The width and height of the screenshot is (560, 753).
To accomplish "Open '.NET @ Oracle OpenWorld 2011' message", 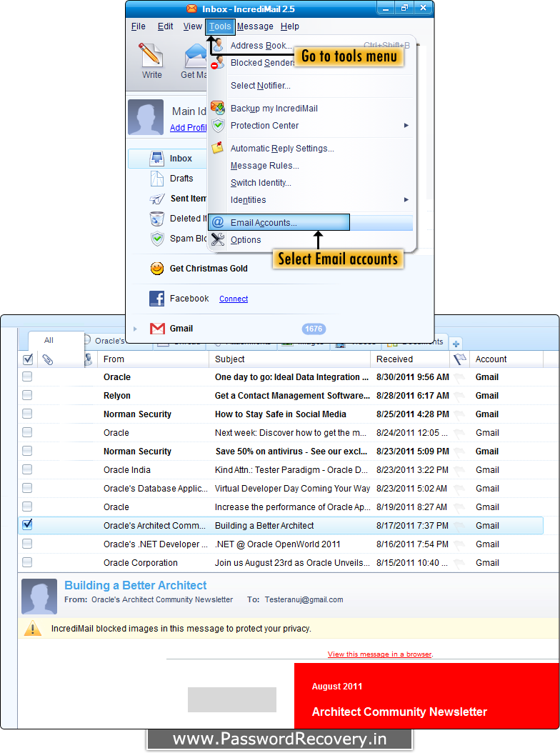I will (x=278, y=544).
